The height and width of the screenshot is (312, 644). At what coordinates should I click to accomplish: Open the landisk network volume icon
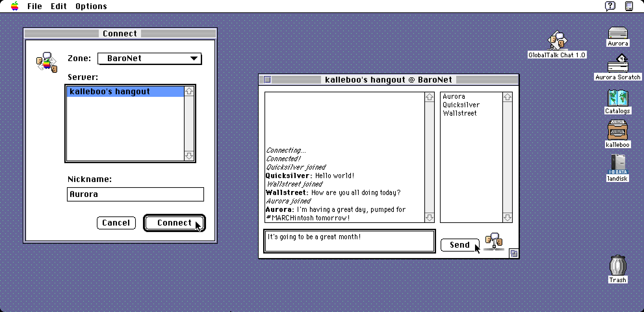click(617, 164)
